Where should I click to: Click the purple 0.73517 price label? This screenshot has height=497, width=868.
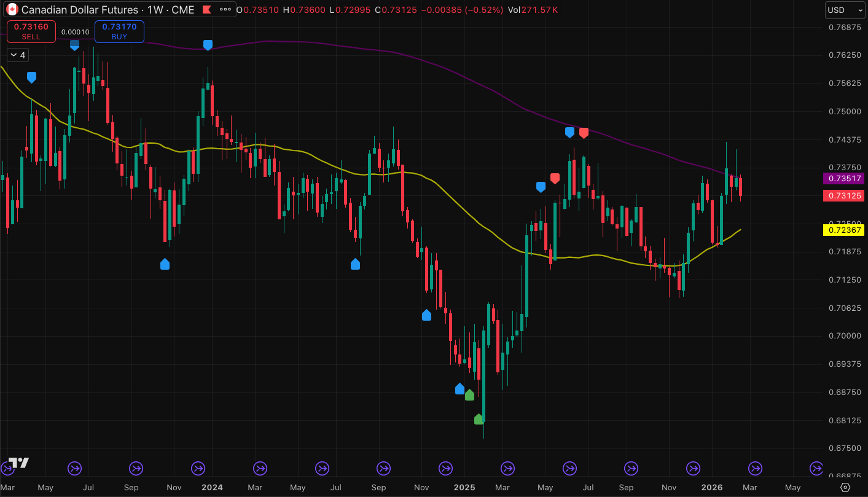[x=843, y=179]
